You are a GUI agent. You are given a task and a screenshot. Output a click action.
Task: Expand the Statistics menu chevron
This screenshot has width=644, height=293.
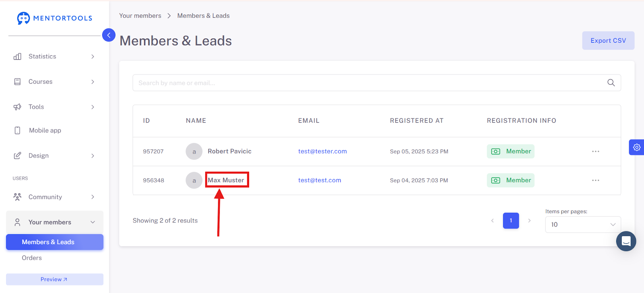point(93,56)
